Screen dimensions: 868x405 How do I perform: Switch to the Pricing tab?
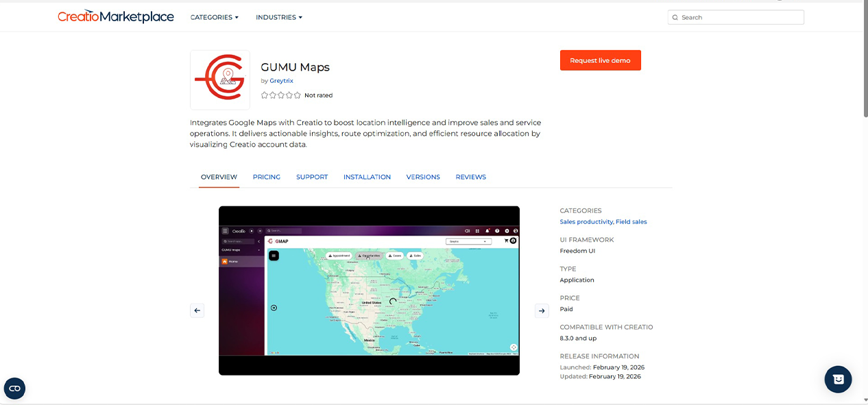[266, 177]
